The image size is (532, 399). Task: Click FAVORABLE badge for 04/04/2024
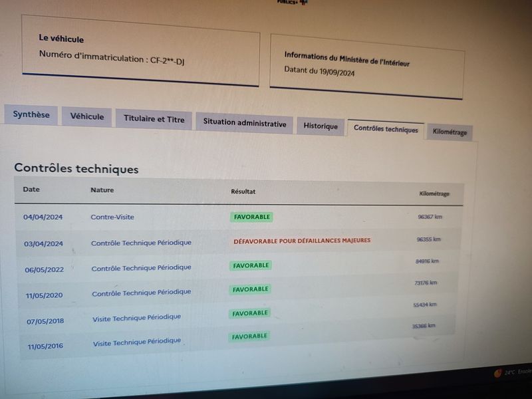click(x=252, y=217)
